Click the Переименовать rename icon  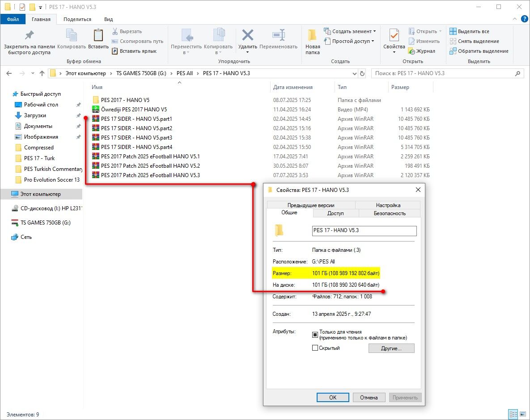(x=279, y=35)
